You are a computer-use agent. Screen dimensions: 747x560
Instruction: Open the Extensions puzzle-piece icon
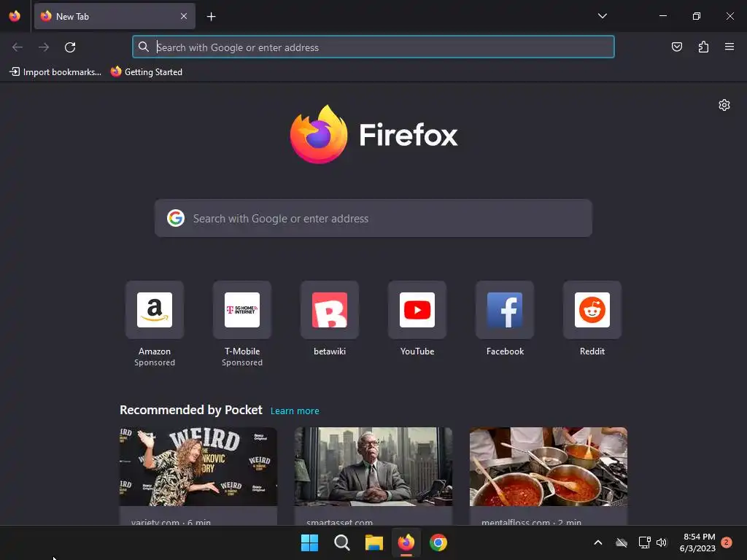point(703,47)
